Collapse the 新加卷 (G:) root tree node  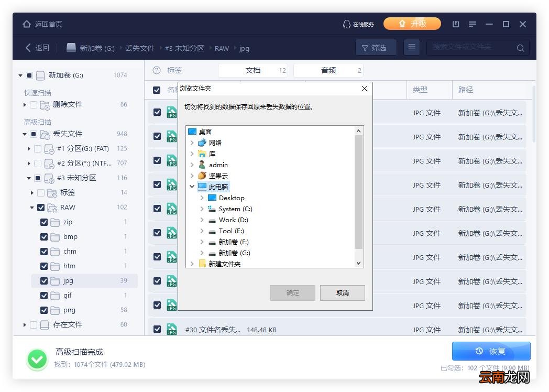[20, 75]
